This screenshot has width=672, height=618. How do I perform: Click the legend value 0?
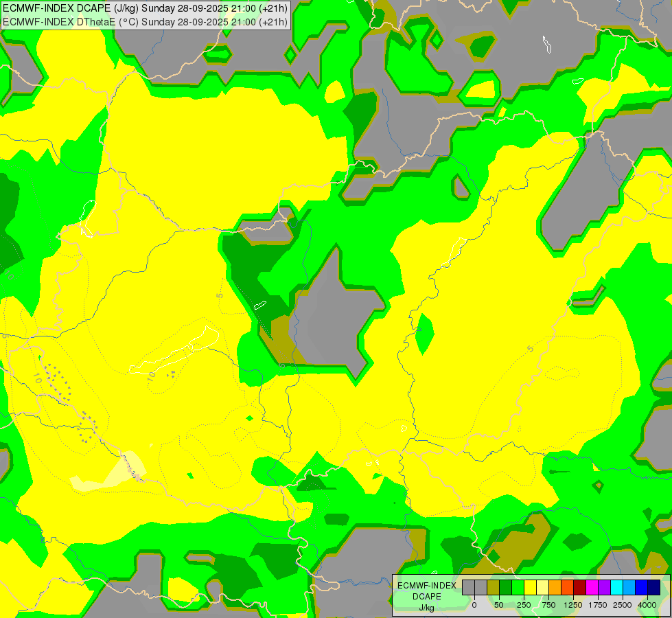(x=474, y=605)
